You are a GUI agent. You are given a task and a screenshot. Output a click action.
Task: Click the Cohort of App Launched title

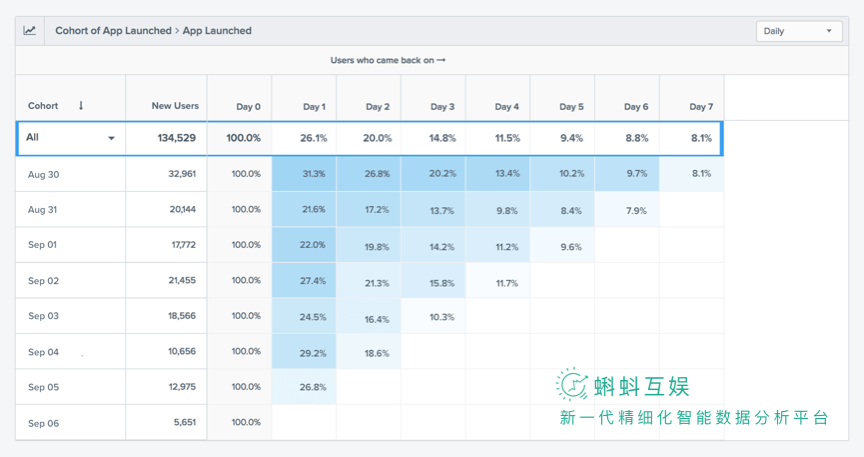[x=113, y=31]
